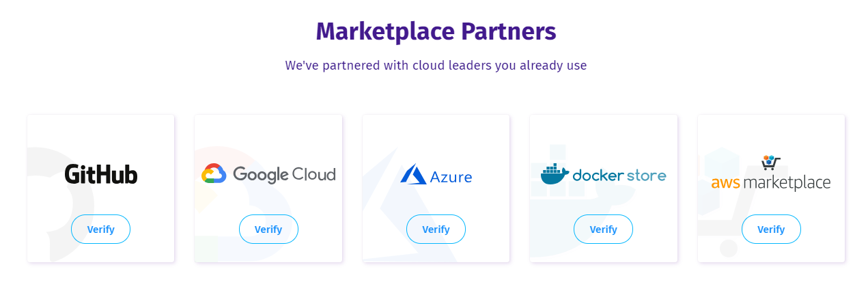The width and height of the screenshot is (868, 293).
Task: Click the AWS marketplace shopping cart icon
Action: coord(771,163)
